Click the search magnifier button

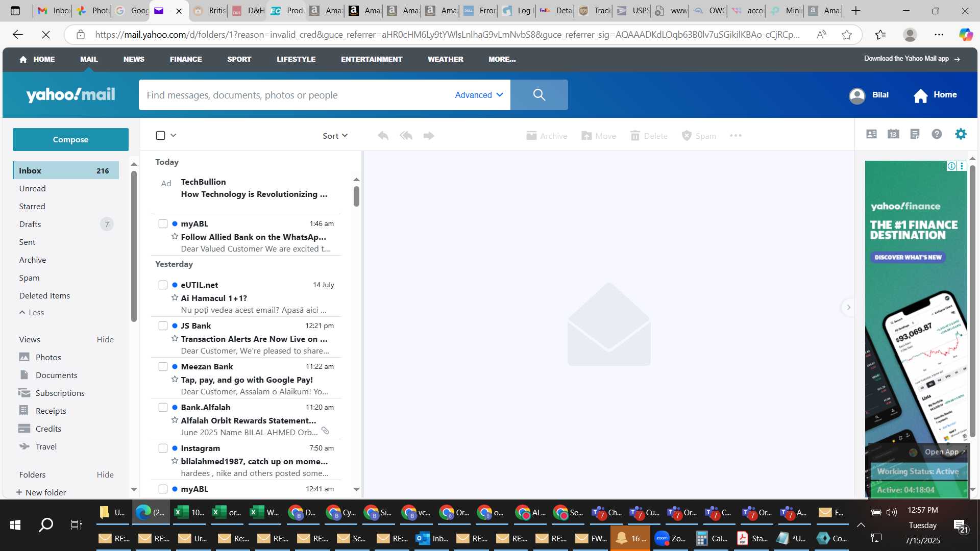tap(539, 95)
